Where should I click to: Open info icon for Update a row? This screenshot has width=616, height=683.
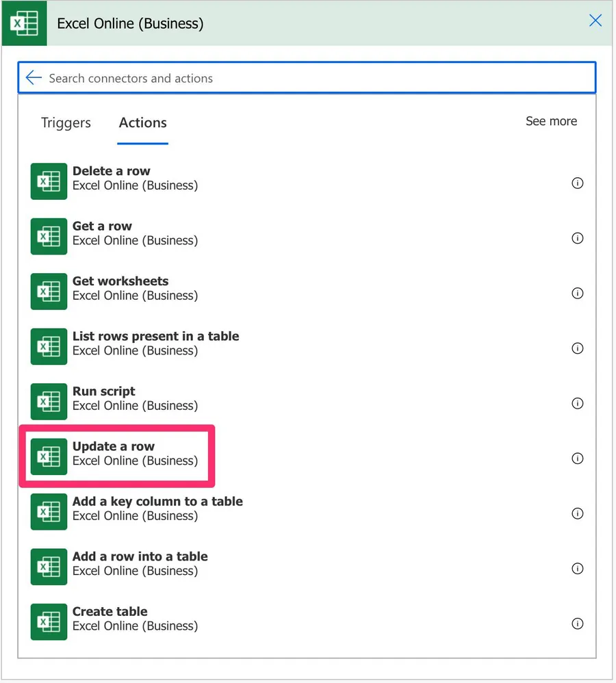577,459
